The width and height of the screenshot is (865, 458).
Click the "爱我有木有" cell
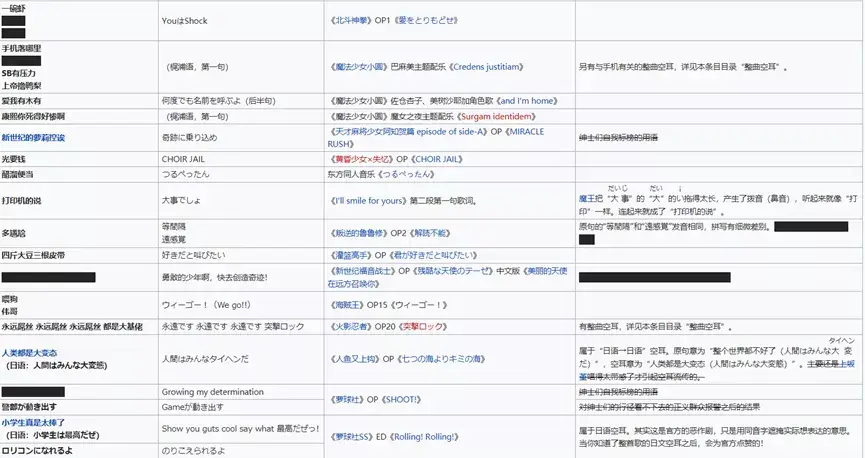pyautogui.click(x=21, y=101)
